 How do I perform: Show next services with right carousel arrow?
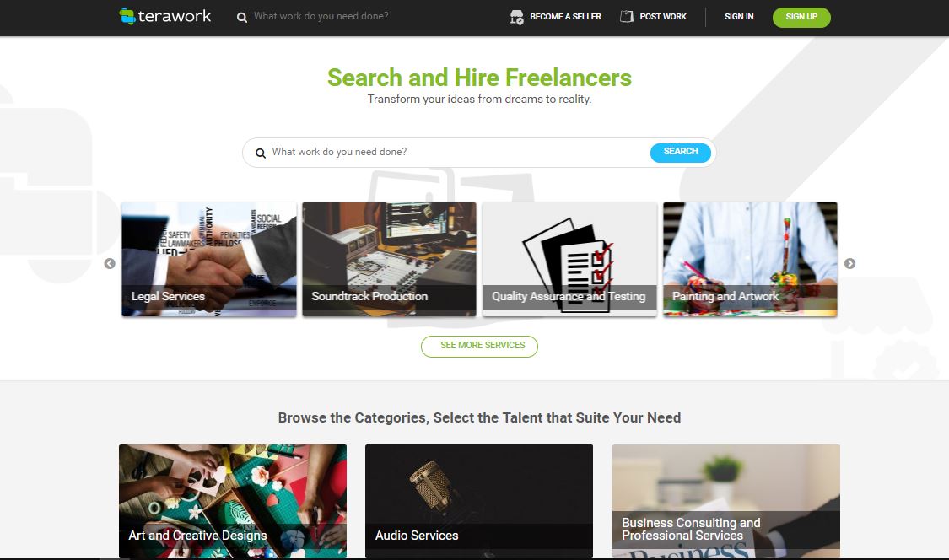[x=849, y=263]
